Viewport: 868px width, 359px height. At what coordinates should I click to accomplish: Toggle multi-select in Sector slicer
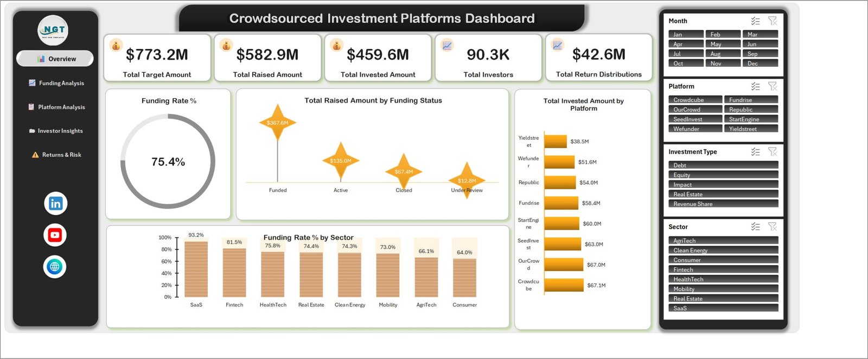756,227
